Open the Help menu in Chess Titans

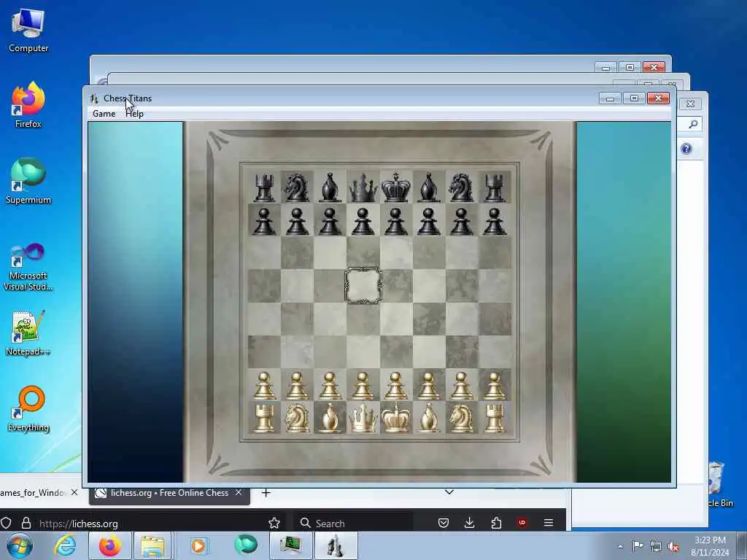point(134,114)
